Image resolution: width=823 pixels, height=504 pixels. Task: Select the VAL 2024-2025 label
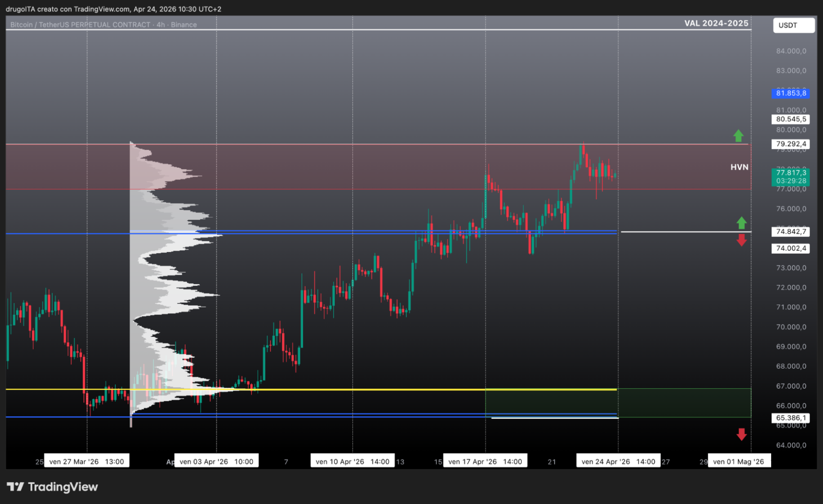(x=716, y=23)
